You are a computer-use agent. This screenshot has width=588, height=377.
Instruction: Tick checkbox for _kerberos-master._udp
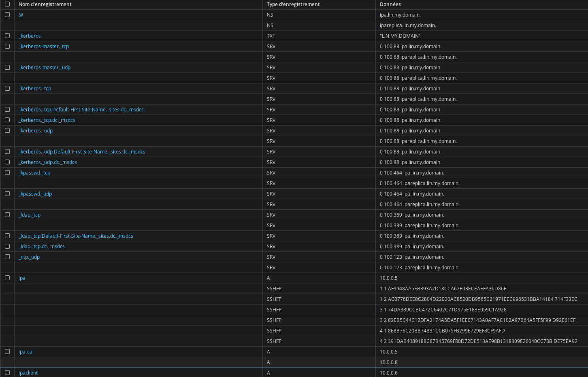pyautogui.click(x=7, y=67)
